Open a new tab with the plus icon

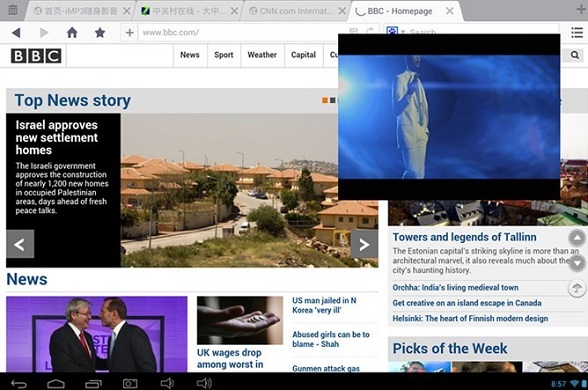pos(581,9)
